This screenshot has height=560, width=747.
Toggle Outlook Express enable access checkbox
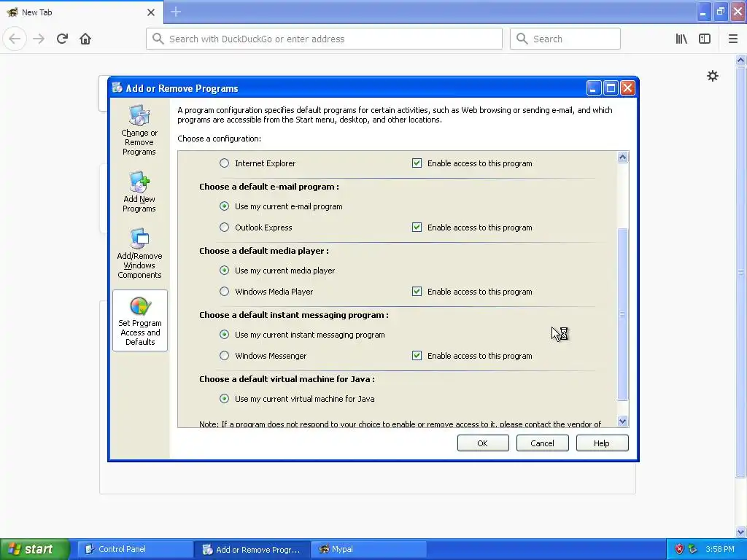pyautogui.click(x=417, y=227)
